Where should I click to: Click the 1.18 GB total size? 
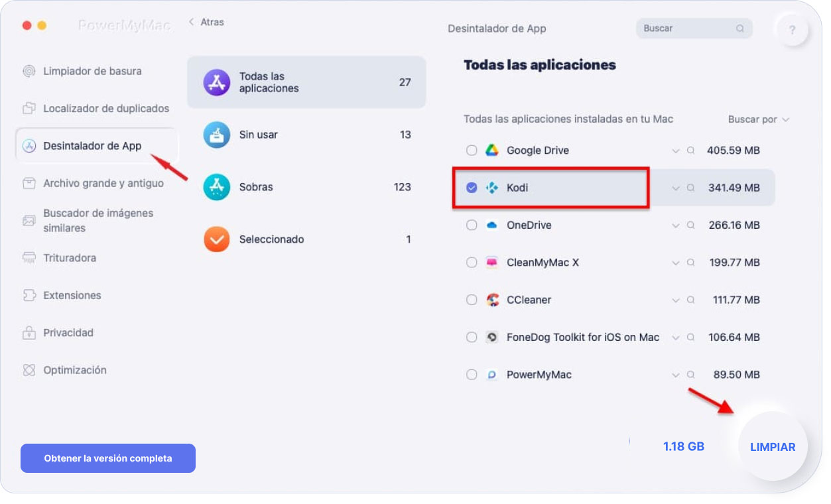pos(684,446)
